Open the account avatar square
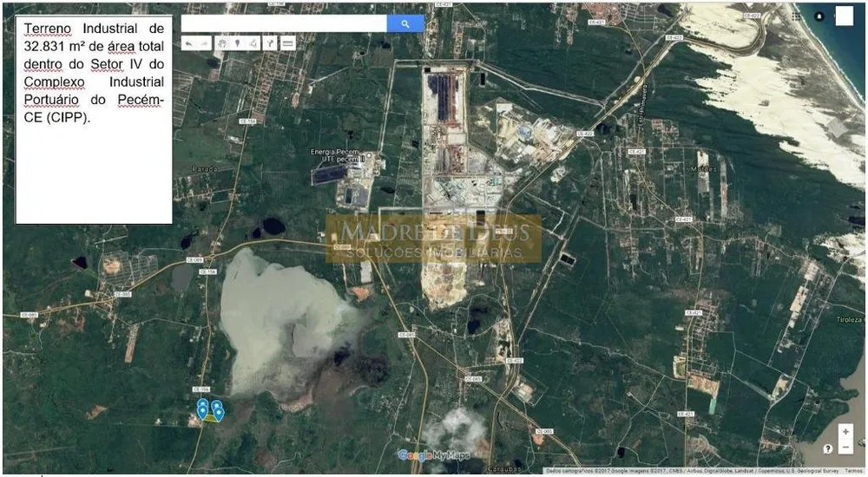Image resolution: width=868 pixels, height=477 pixels. [845, 16]
